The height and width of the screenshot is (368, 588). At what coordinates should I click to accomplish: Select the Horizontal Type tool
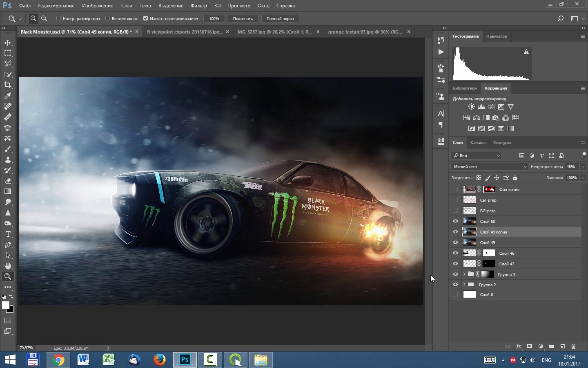8,234
